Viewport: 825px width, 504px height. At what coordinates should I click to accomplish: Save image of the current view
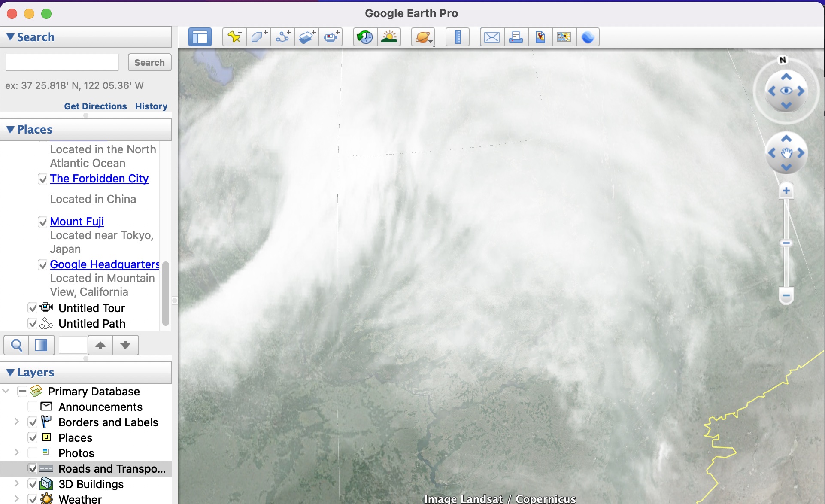tap(540, 37)
